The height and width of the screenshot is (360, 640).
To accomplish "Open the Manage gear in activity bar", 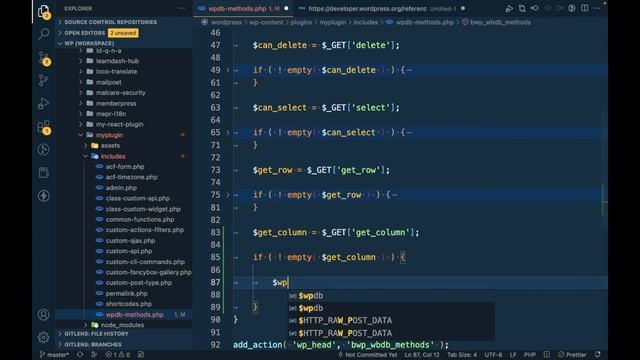I will (x=43, y=337).
